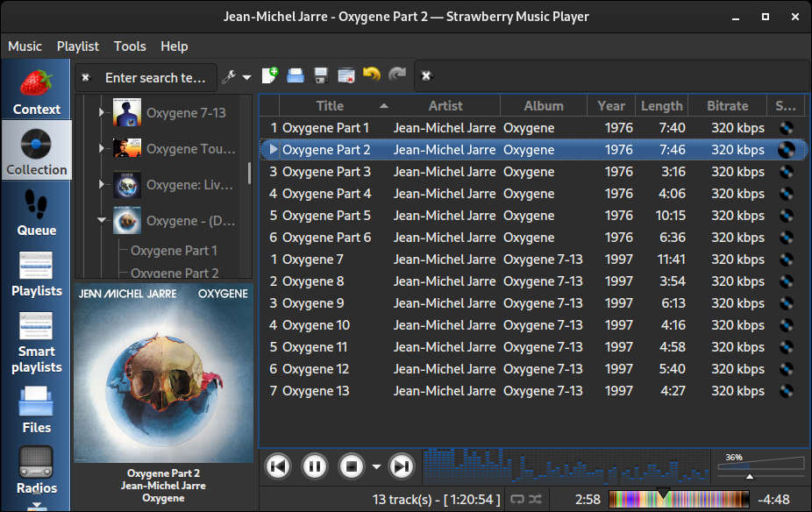Screen dimensions: 812x512
Task: Sort playlist by Album column
Action: click(543, 106)
